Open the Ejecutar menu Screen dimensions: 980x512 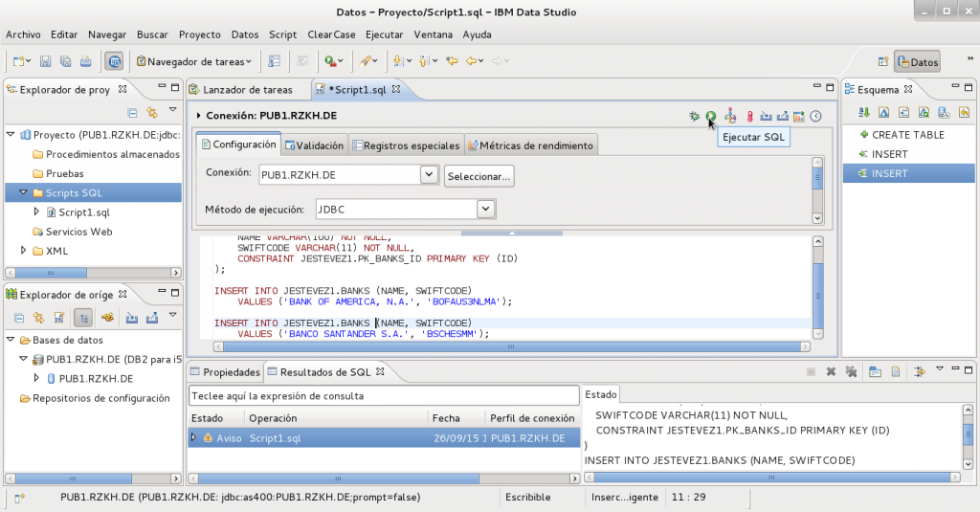point(385,34)
